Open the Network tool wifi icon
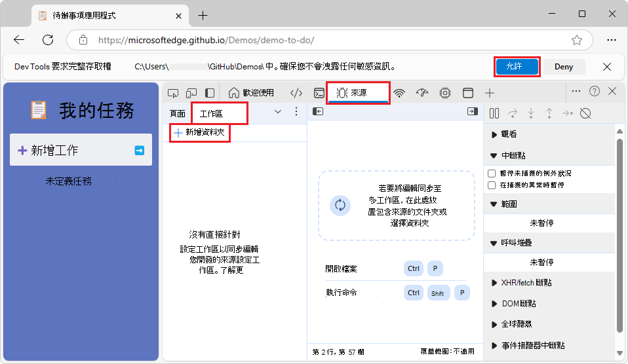Viewport: 628px width, 364px height. coord(399,93)
